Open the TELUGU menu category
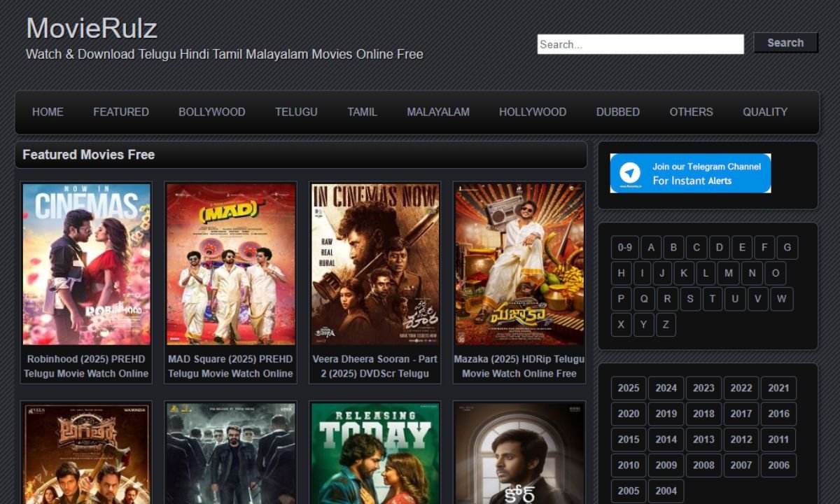Screen dimensions: 840x504 point(296,112)
